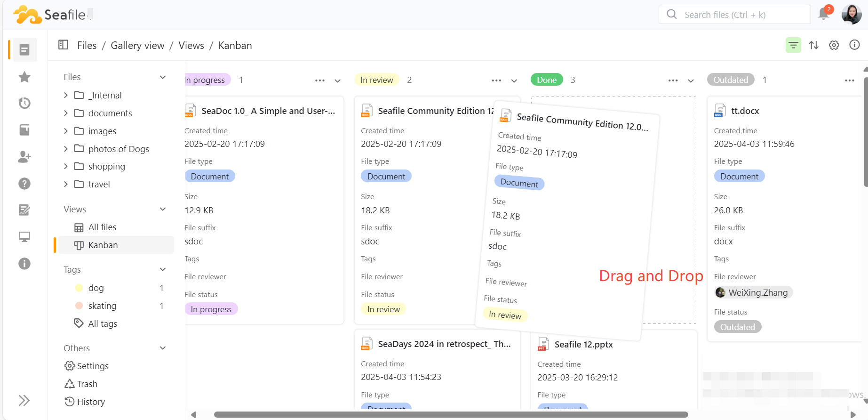Image resolution: width=868 pixels, height=420 pixels.
Task: Go to Gallery view breadcrumb
Action: (137, 46)
